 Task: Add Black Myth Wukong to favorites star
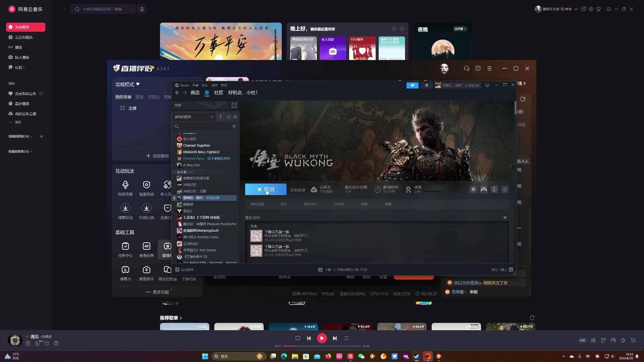505,189
